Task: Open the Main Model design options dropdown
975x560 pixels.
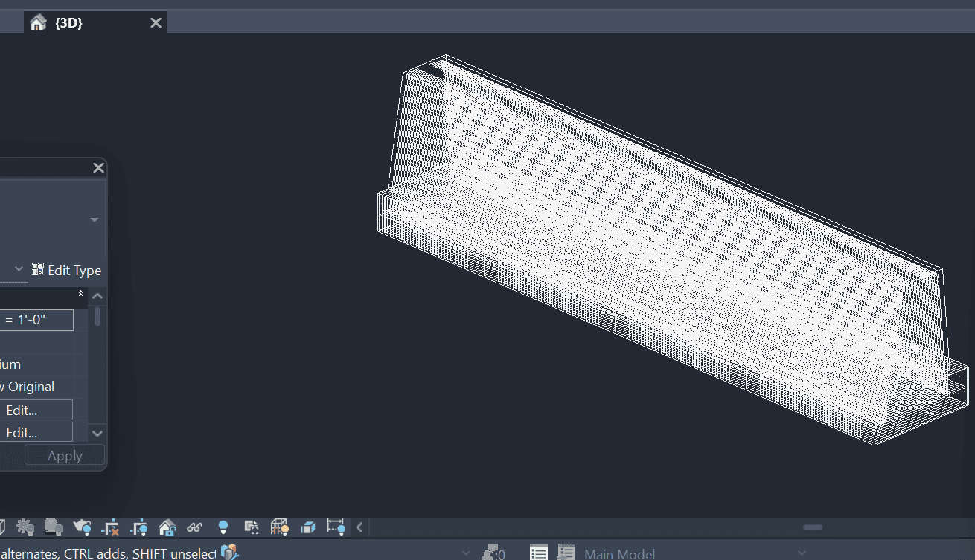Action: click(802, 553)
